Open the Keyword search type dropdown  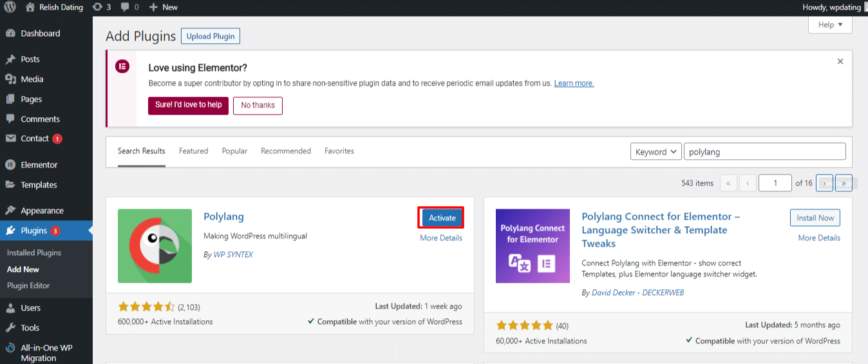coord(656,151)
